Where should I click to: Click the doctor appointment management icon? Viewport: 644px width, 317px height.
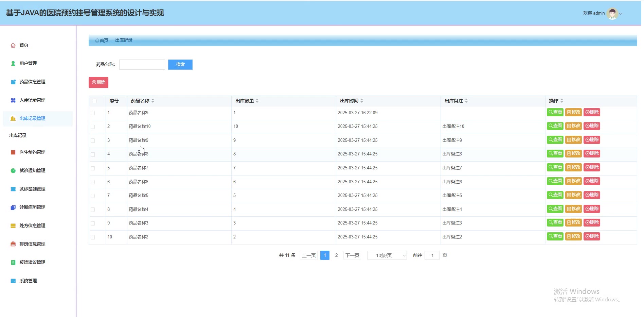(13, 152)
